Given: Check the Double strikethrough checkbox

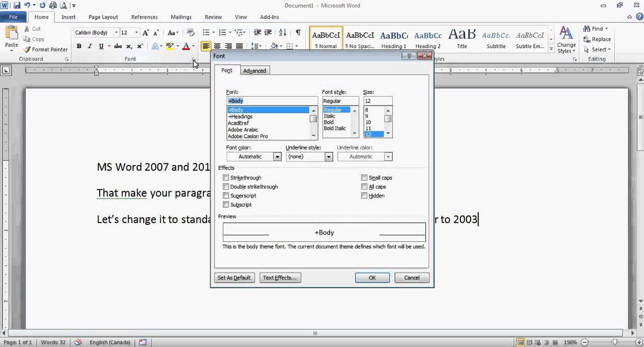Looking at the screenshot, I should pos(226,187).
